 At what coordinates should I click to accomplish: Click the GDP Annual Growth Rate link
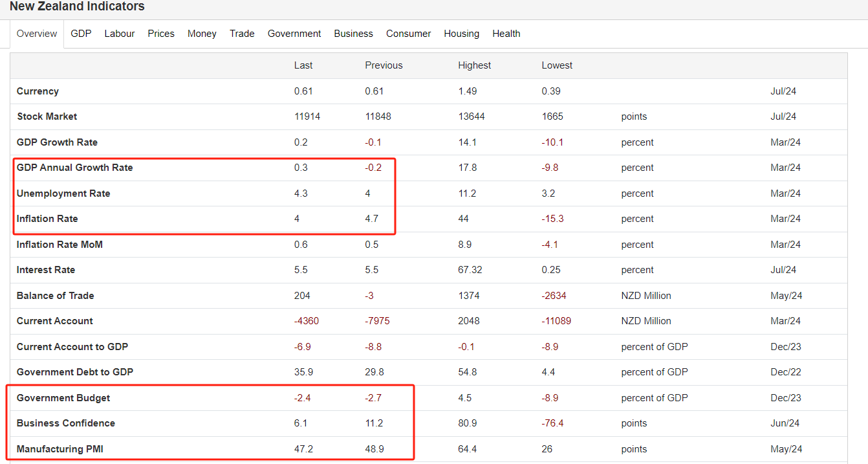(74, 168)
